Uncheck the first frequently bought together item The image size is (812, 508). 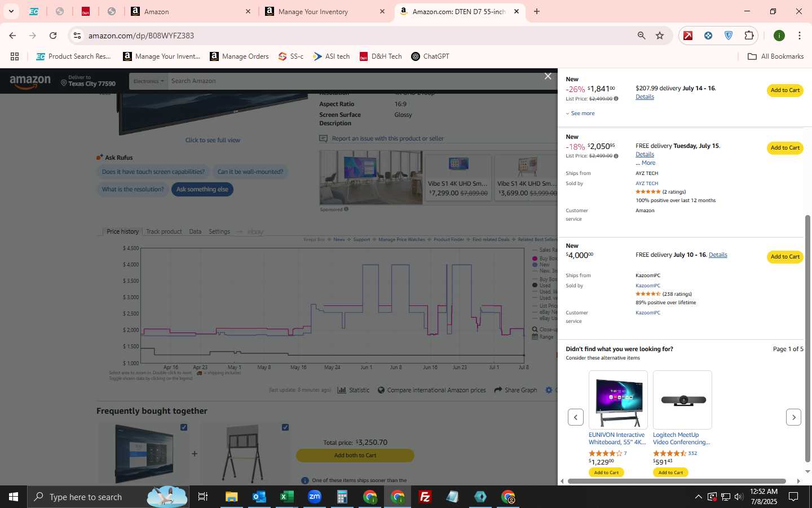pyautogui.click(x=184, y=427)
